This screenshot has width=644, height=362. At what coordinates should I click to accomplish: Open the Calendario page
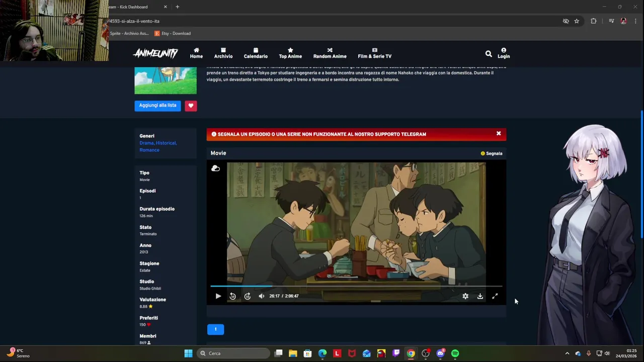(256, 53)
